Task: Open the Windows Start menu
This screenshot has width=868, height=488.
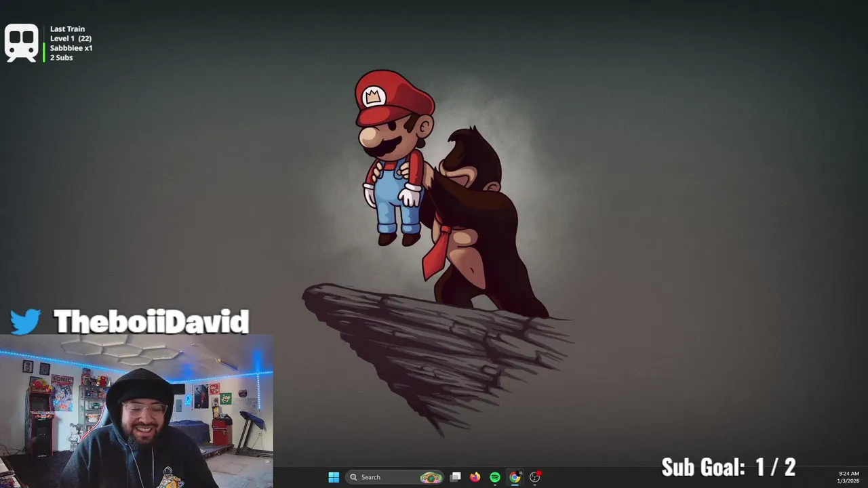Action: [334, 477]
